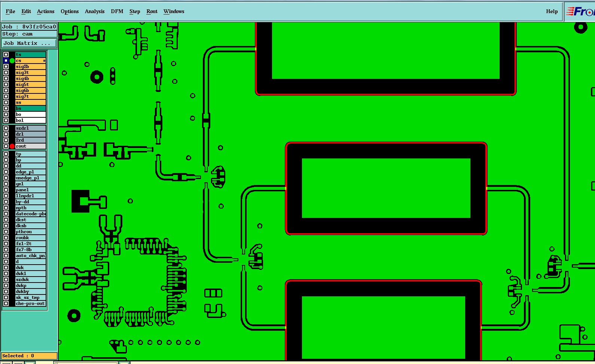Toggle the checkbox for the drl layer

tap(6, 134)
